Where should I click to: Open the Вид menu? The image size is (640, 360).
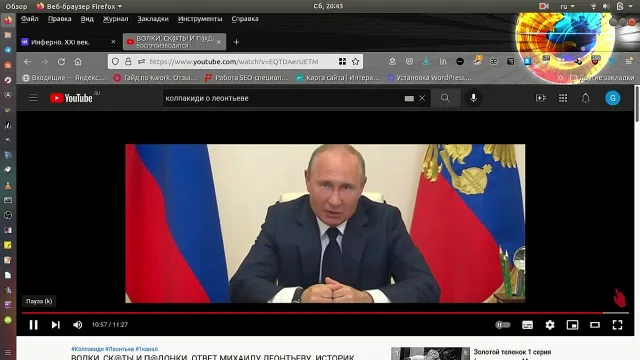click(87, 19)
